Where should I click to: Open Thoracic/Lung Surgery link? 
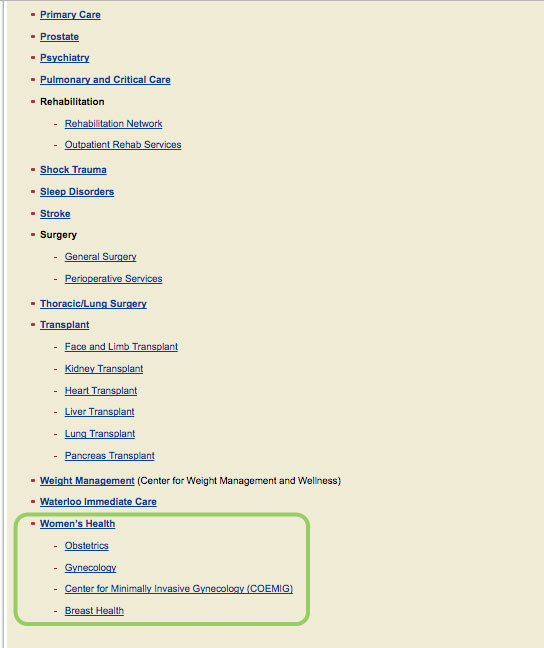(x=93, y=304)
